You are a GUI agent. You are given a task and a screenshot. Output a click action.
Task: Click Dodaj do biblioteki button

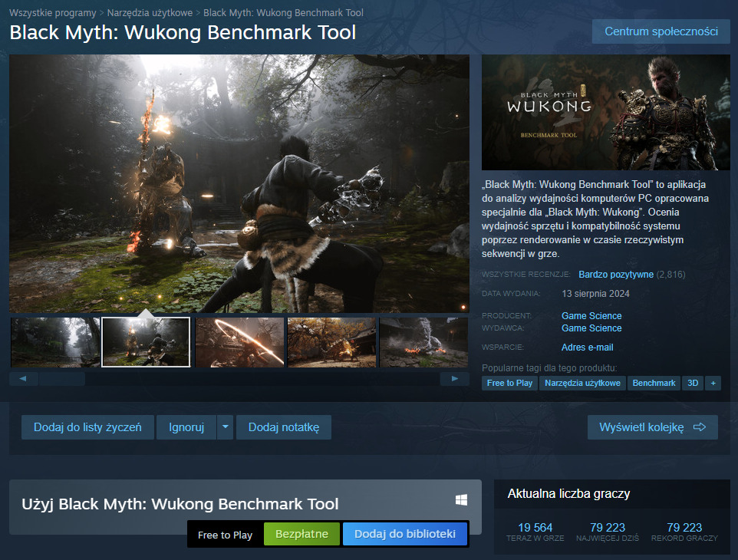[x=405, y=534]
